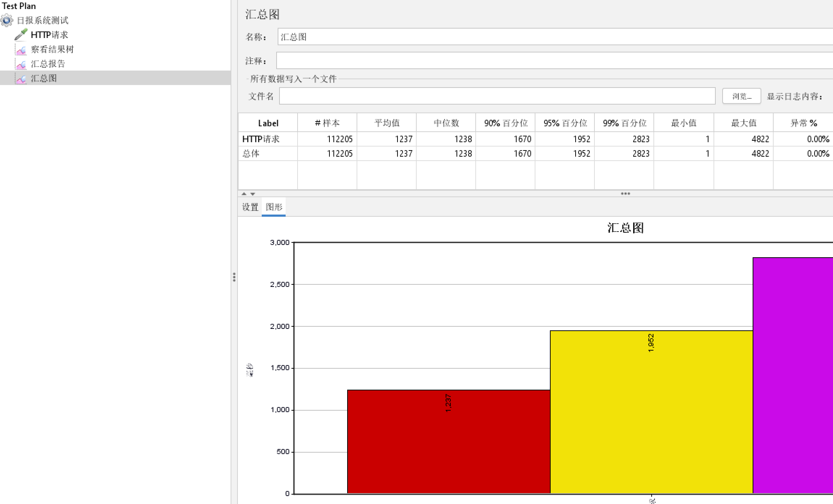This screenshot has height=504, width=833.
Task: Click the 汇总图 chart title
Action: coord(625,228)
